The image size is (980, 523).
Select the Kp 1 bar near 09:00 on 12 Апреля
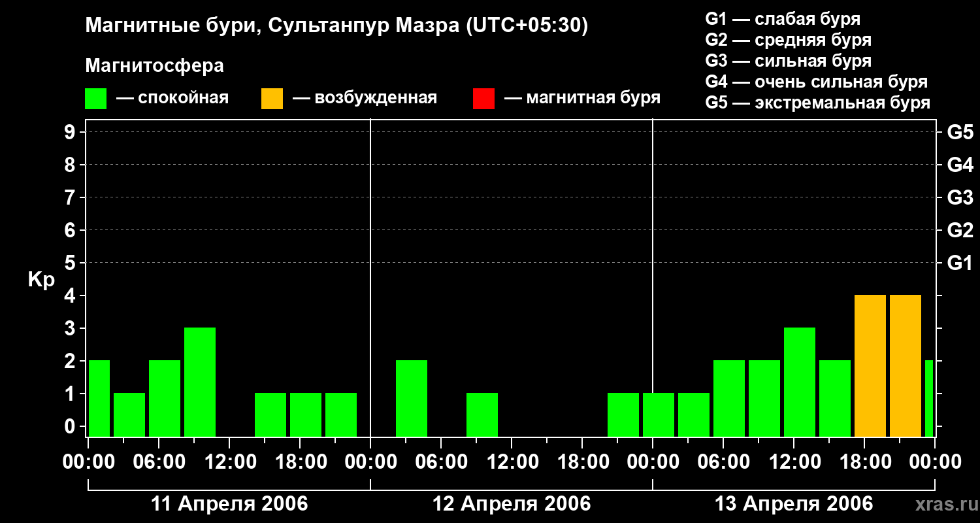(482, 414)
